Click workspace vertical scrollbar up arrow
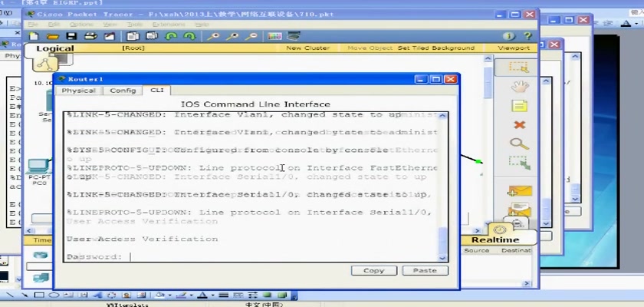The width and height of the screenshot is (644, 307). tap(488, 59)
